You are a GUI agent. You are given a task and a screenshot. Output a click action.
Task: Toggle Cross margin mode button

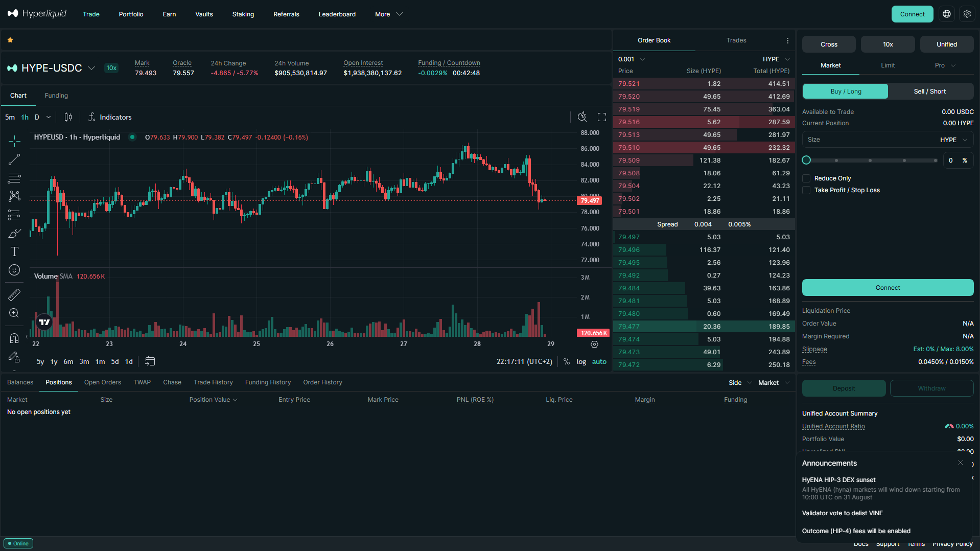829,44
